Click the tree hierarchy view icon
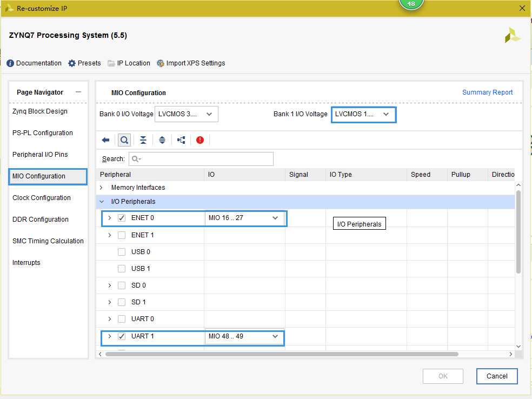Screen dimensions: 532x399 click(181, 140)
